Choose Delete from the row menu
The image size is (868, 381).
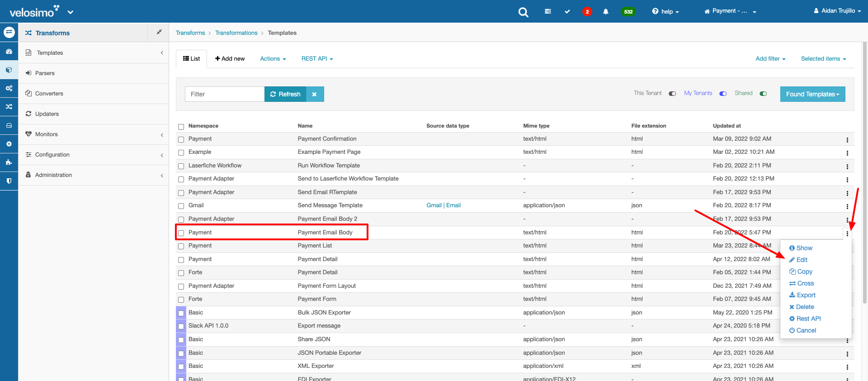[802, 307]
